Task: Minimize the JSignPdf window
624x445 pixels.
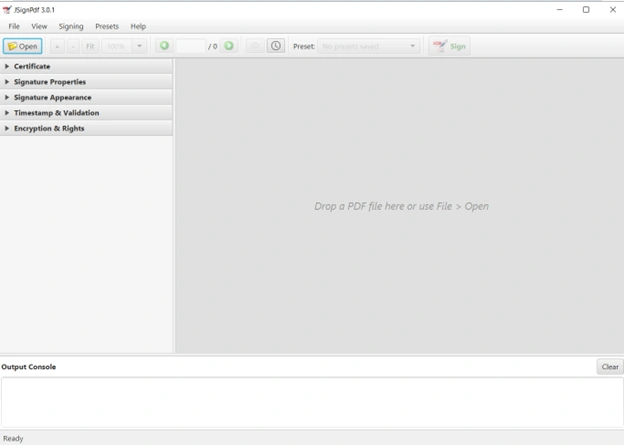Action: click(560, 10)
